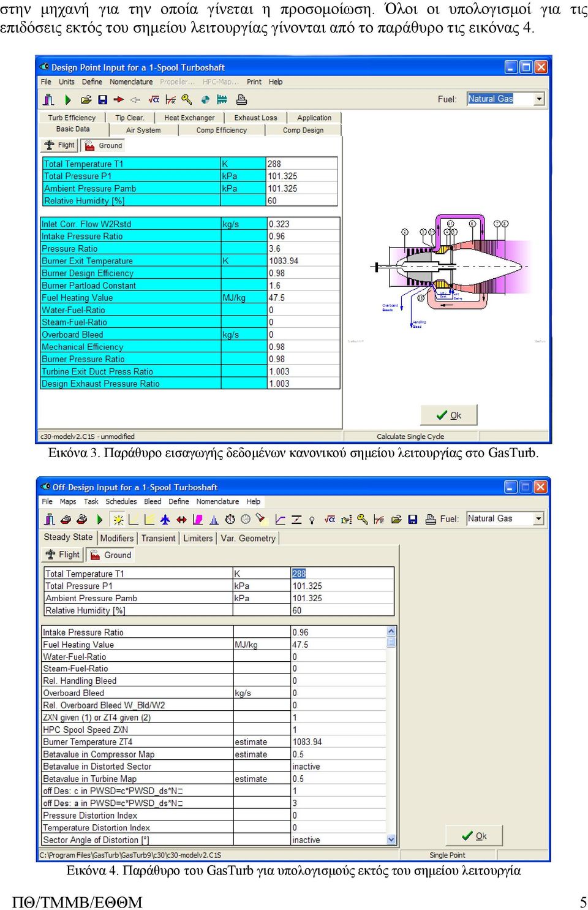Switch to the Transient tab
Screen dimensions: 588x910
pos(158,538)
